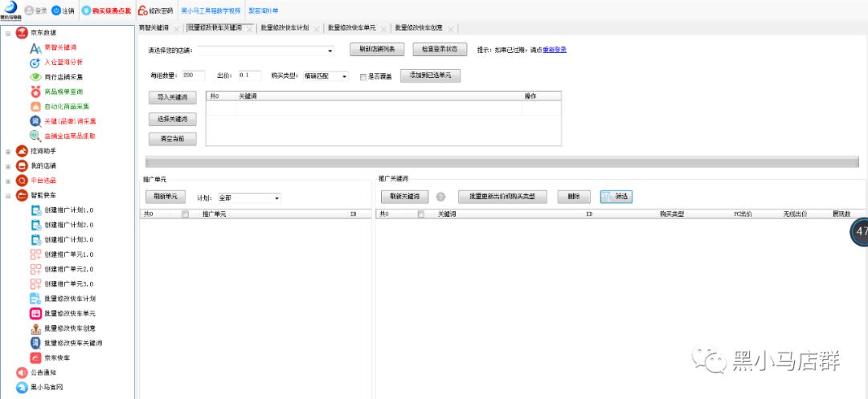Screen dimensions: 868x399
Task: Open the 请选择您的店铺 dropdown
Action: pyautogui.click(x=330, y=51)
